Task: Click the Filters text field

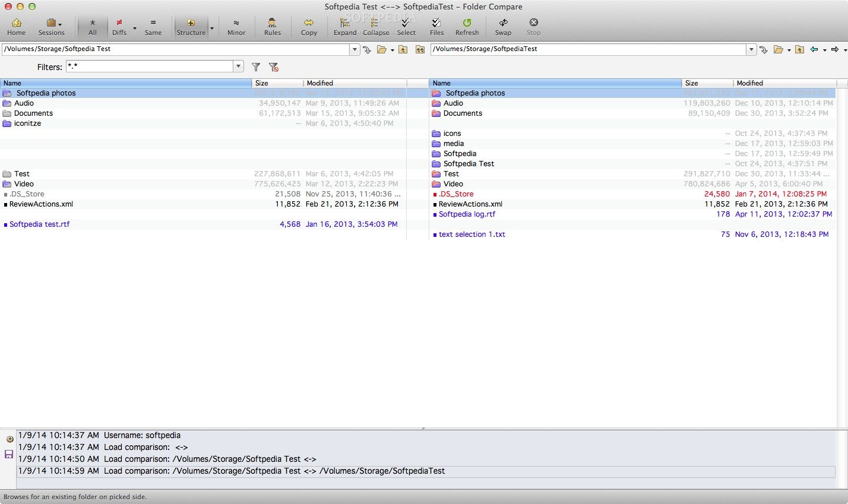Action: tap(150, 66)
